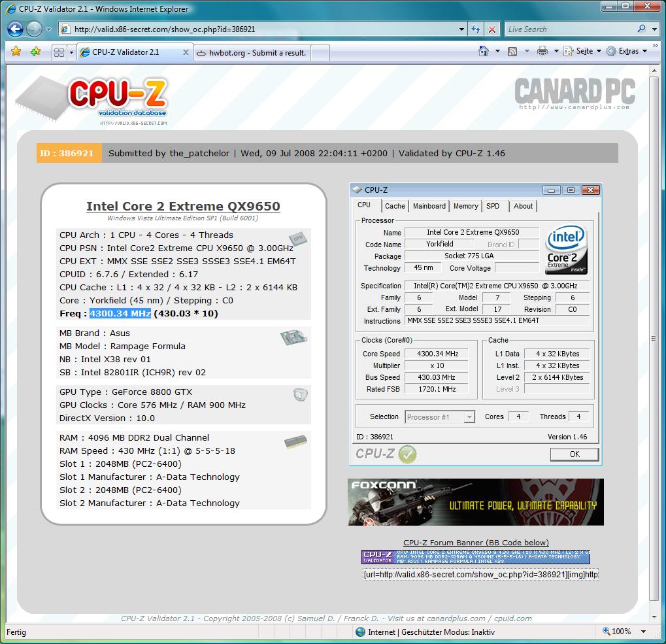Click the motherboard icon beside MB Brand
The height and width of the screenshot is (644, 666).
[293, 338]
